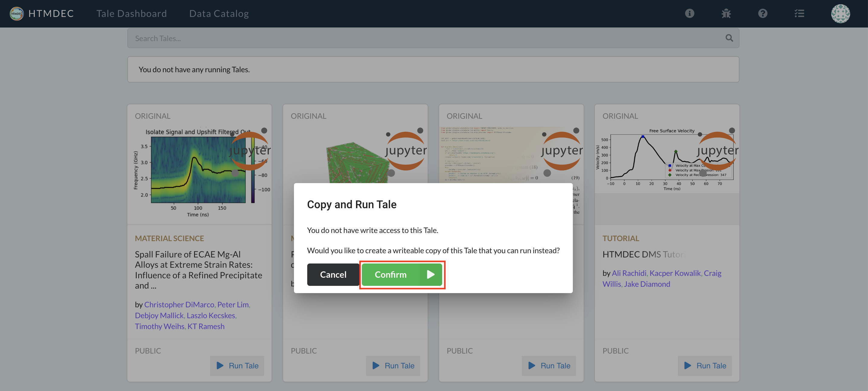Image resolution: width=868 pixels, height=391 pixels.
Task: Click the 'Copy and Run Tale' dialog heading
Action: (x=351, y=204)
